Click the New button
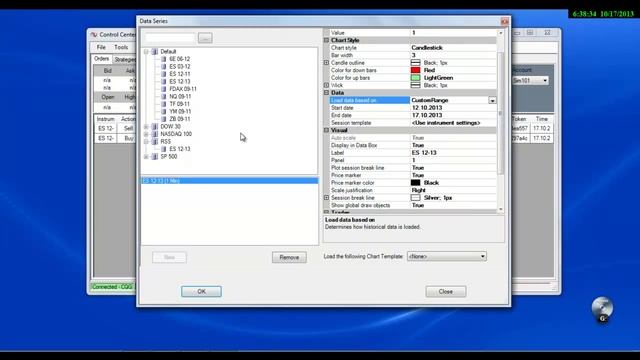Image resolution: width=640 pixels, height=360 pixels. pyautogui.click(x=169, y=257)
